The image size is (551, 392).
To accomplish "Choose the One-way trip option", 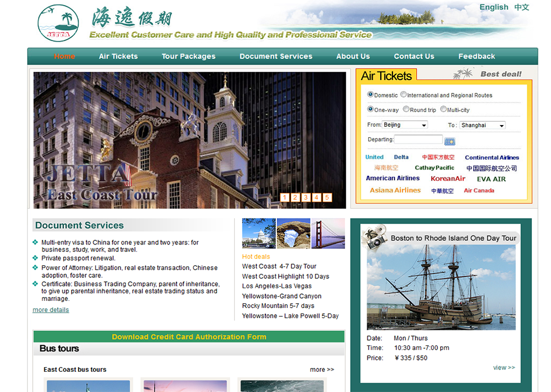I will click(x=370, y=109).
